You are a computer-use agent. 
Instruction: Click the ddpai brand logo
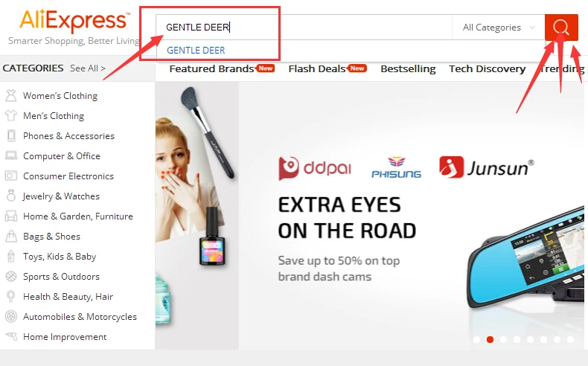coord(315,168)
